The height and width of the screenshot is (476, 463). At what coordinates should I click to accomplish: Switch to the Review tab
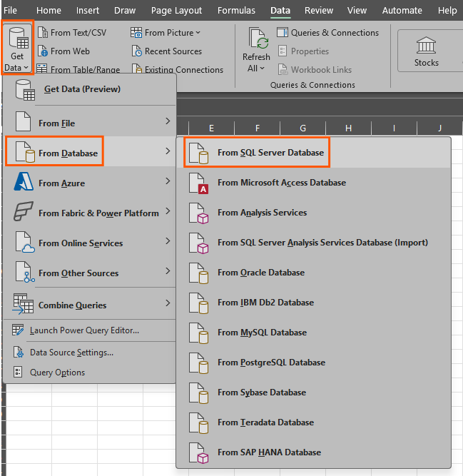tap(319, 10)
